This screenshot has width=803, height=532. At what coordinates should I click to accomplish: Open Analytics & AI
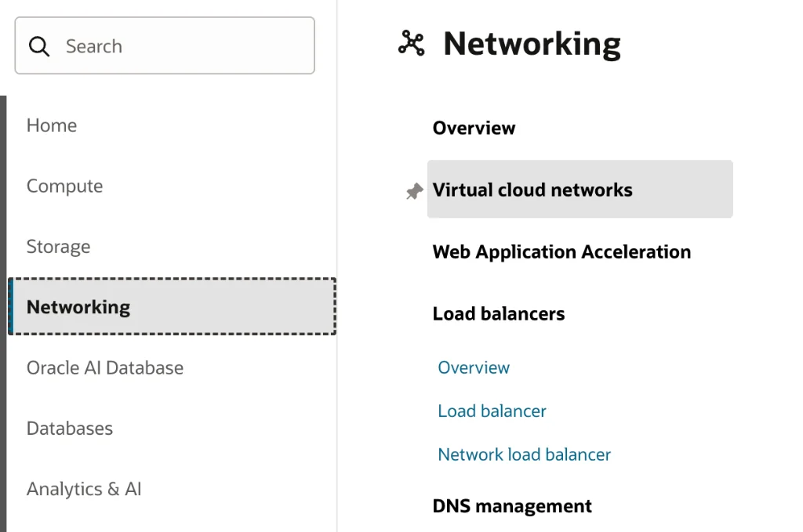coord(83,488)
